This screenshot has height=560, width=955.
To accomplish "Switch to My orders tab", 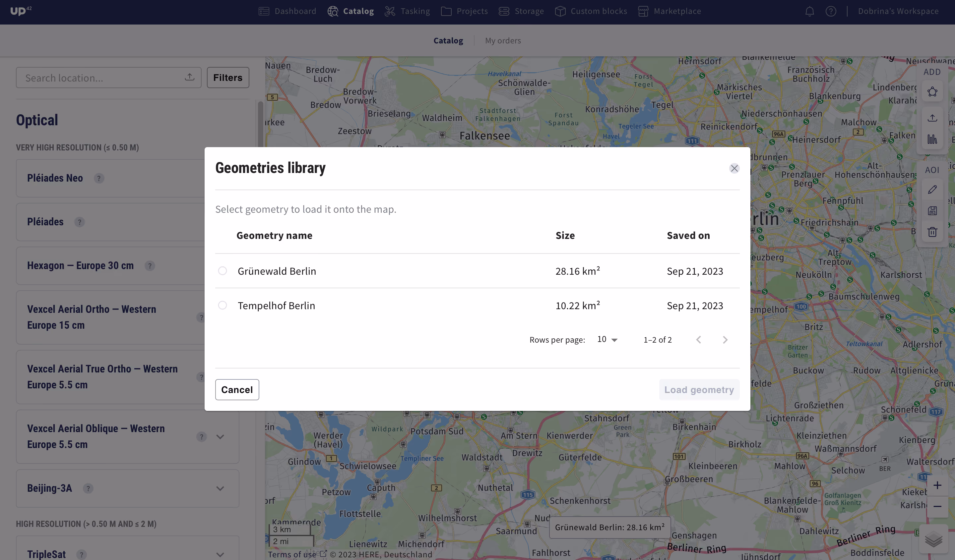I will 503,40.
